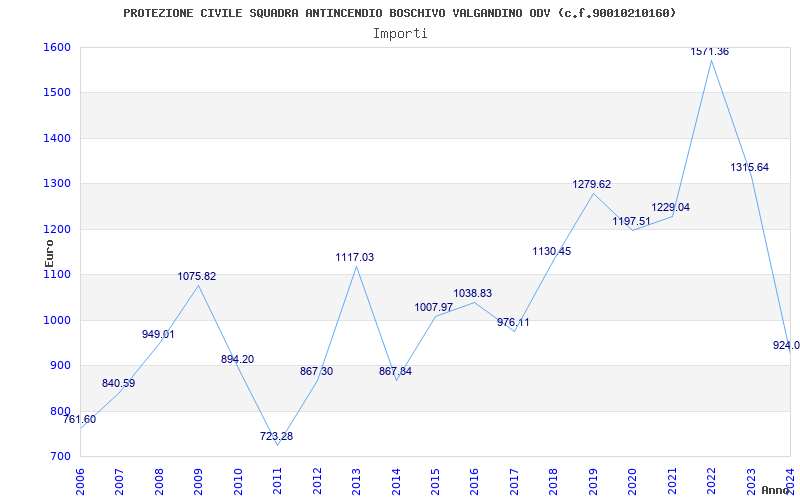Click the 1075.82 data point label
Image resolution: width=800 pixels, height=500 pixels.
197,276
